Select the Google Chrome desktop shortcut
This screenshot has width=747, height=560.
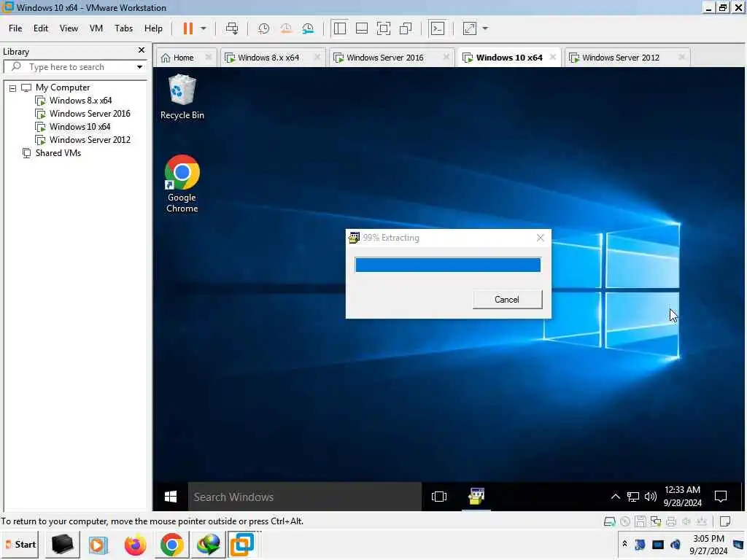pos(182,184)
